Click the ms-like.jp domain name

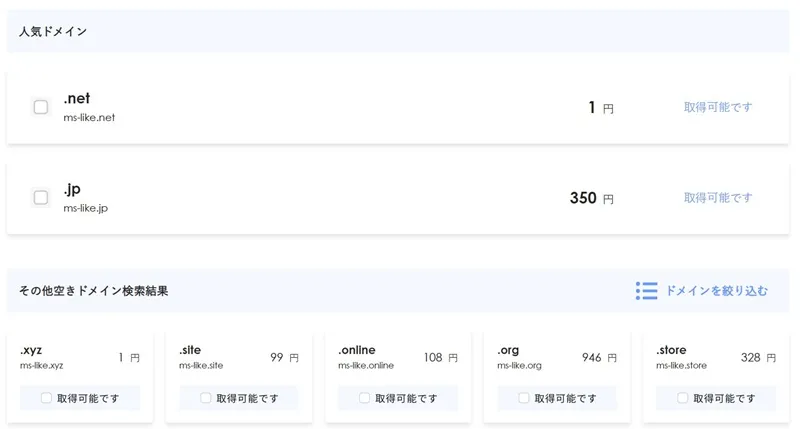[86, 208]
